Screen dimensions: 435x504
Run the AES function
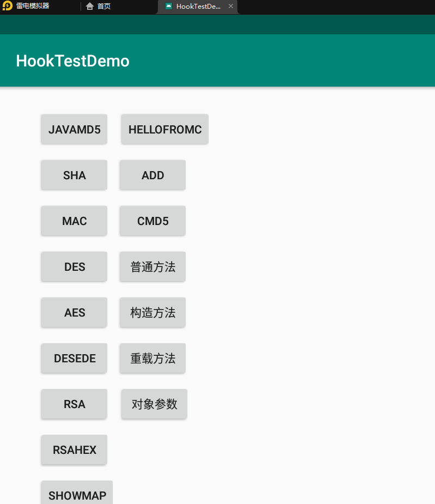73,312
